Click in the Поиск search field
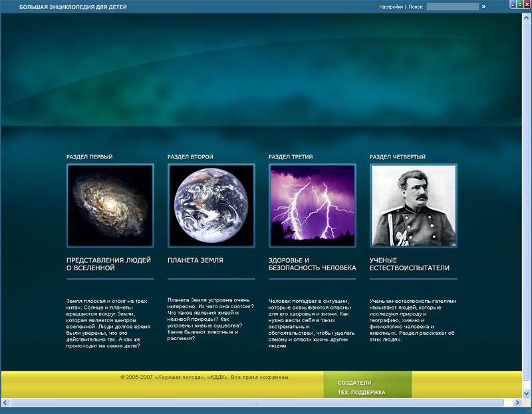Image resolution: width=532 pixels, height=414 pixels. [452, 7]
